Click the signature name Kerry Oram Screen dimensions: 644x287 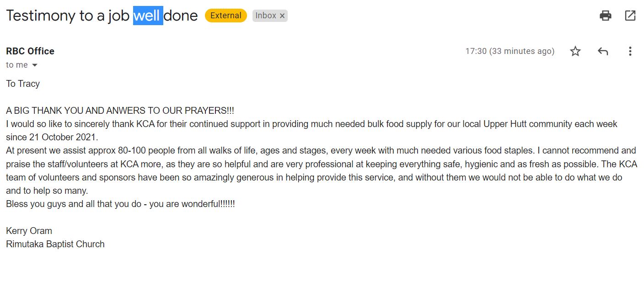click(x=29, y=231)
